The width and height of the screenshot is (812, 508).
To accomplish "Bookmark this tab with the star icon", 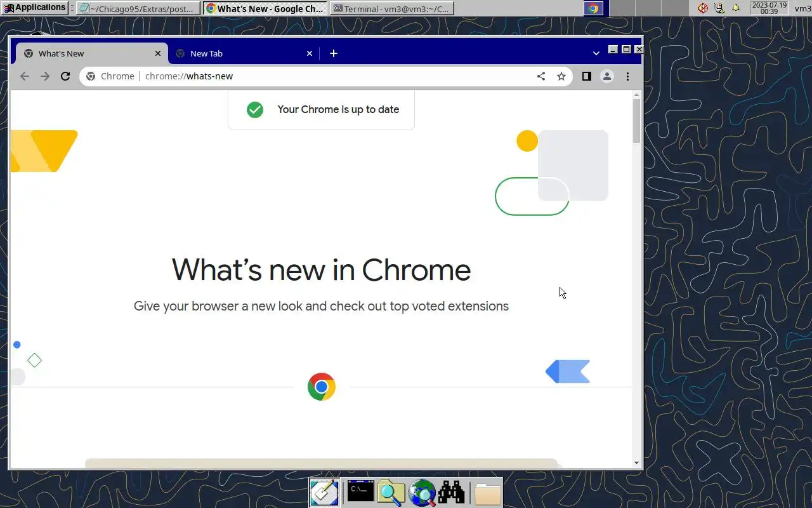I will pos(561,76).
